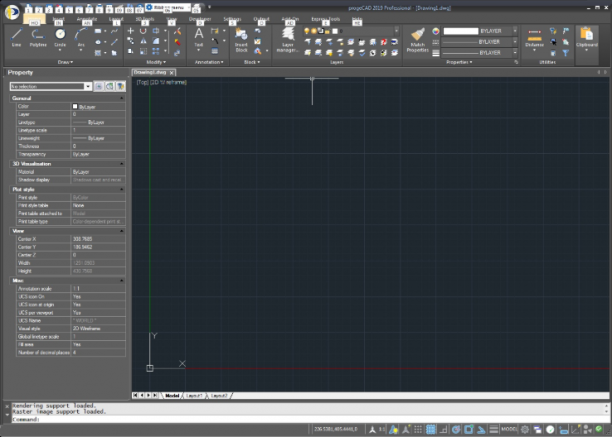Toggle grid display in status bar
Image resolution: width=612 pixels, height=437 pixels.
(x=431, y=430)
